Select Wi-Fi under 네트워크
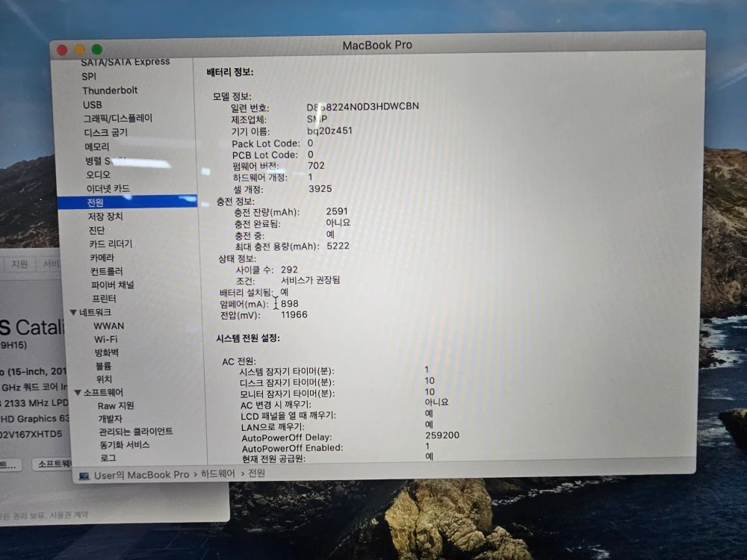The height and width of the screenshot is (560, 747). click(x=106, y=340)
